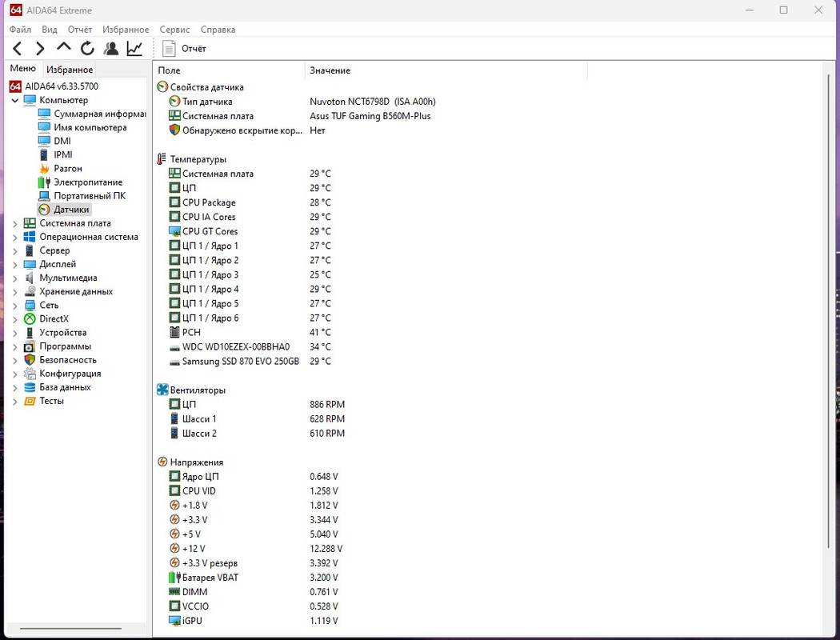Image resolution: width=840 pixels, height=640 pixels.
Task: Click the Отчёт report toolbar button
Action: 184,49
